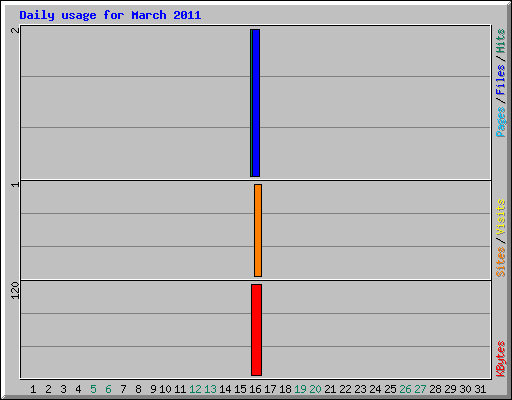Image resolution: width=512 pixels, height=400 pixels.
Task: Click day '29' on the x-axis
Action: 450,389
